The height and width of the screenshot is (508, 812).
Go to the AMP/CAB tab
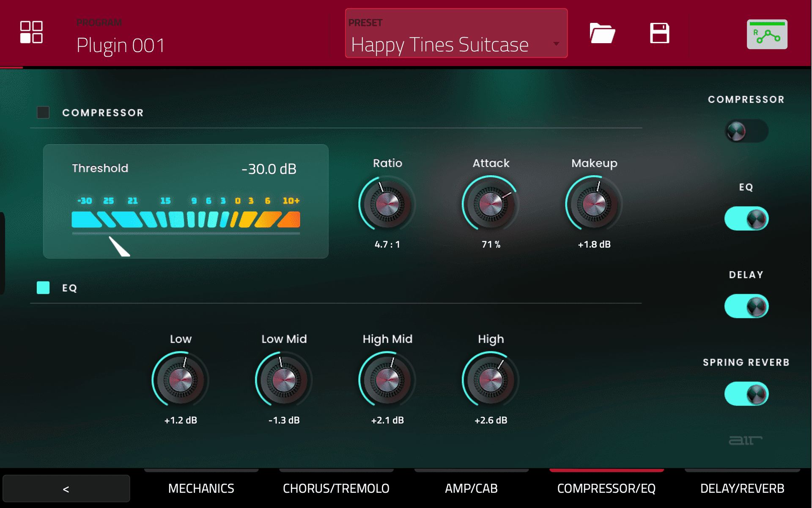pos(471,488)
